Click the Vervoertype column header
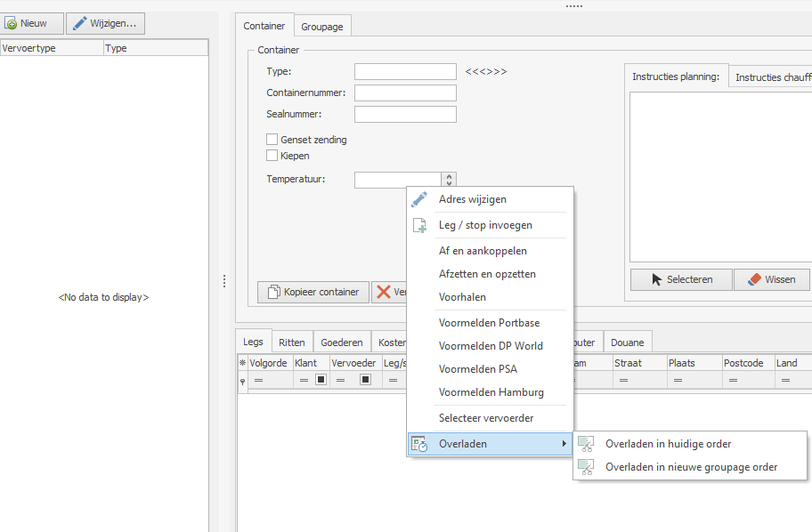Image resolution: width=812 pixels, height=532 pixels. (52, 48)
